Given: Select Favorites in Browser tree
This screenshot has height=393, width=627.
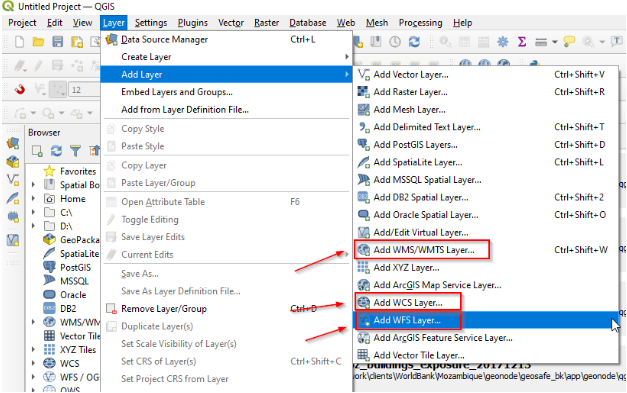Looking at the screenshot, I should pyautogui.click(x=78, y=171).
